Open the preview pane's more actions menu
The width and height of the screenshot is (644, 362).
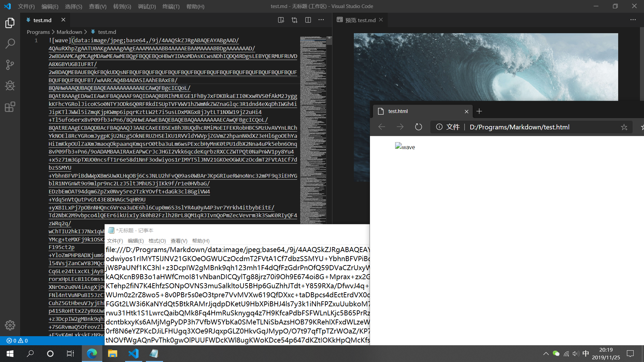point(633,20)
